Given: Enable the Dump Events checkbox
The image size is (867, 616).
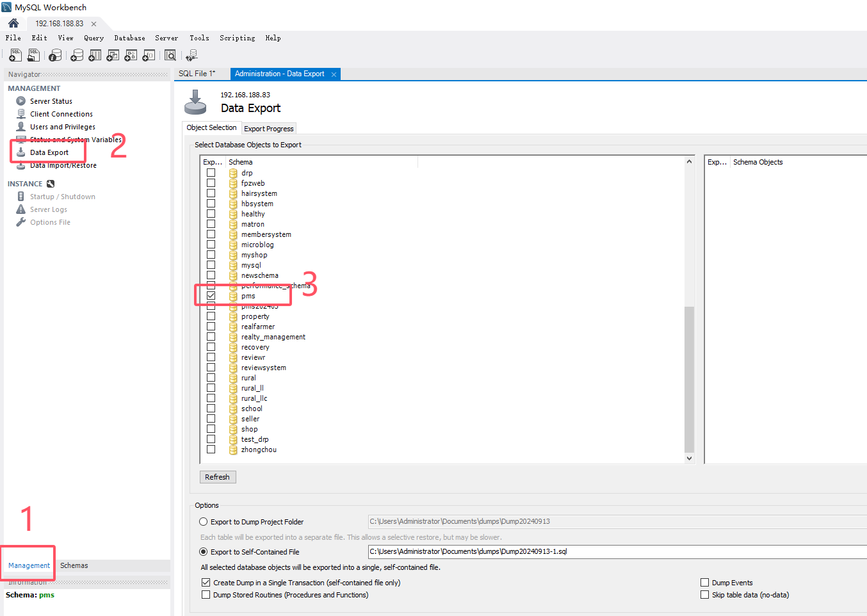Looking at the screenshot, I should tap(704, 583).
